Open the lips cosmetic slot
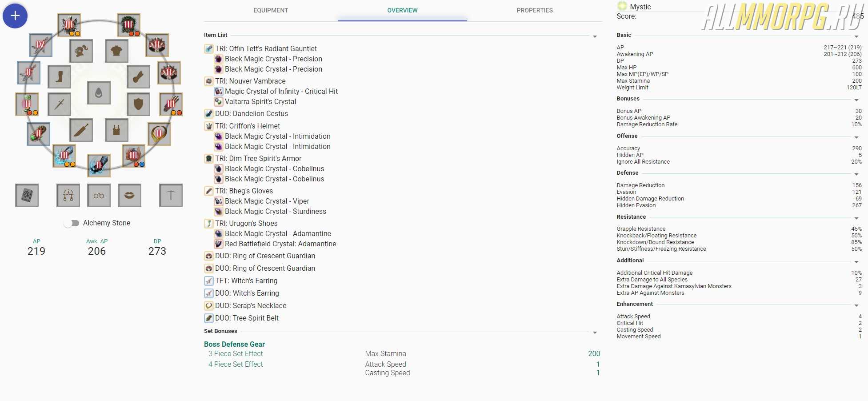Viewport: 868px width, 401px height. coord(129,196)
